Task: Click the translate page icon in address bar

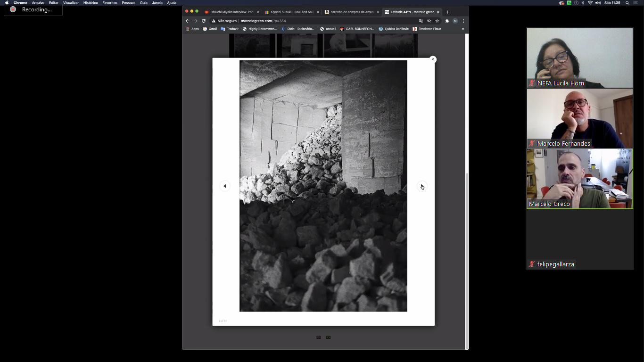Action: 421,21
